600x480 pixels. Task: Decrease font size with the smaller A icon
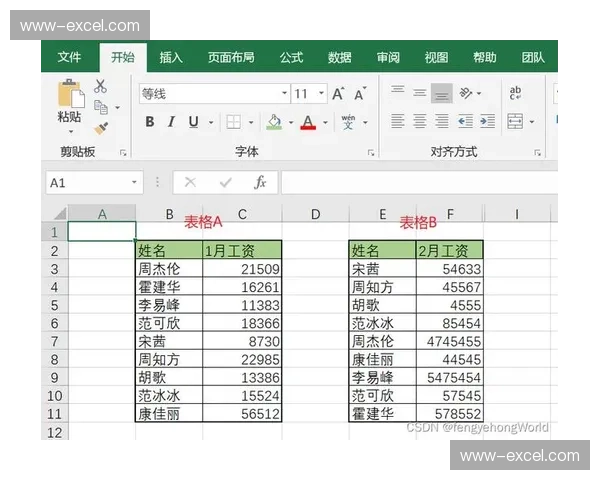[x=360, y=93]
